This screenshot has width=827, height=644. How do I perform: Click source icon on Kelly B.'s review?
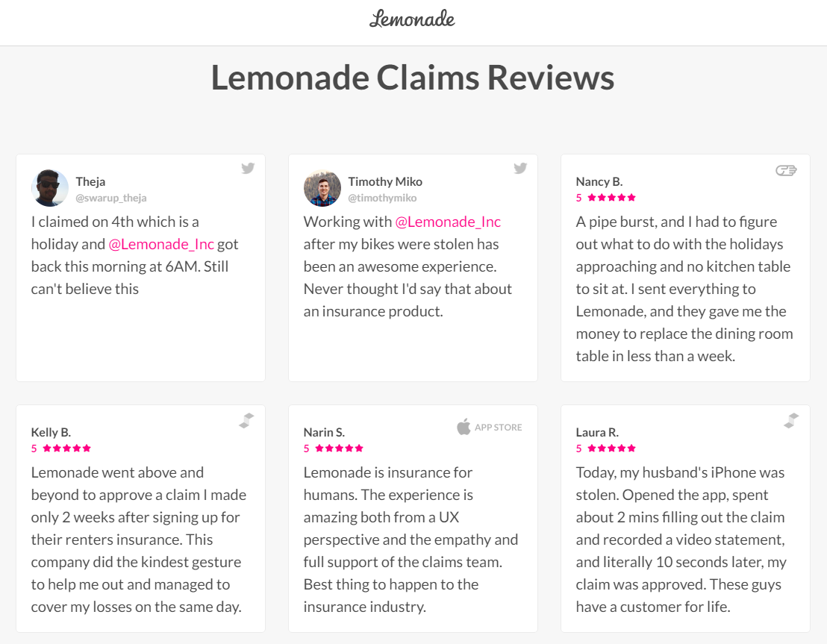pyautogui.click(x=246, y=421)
